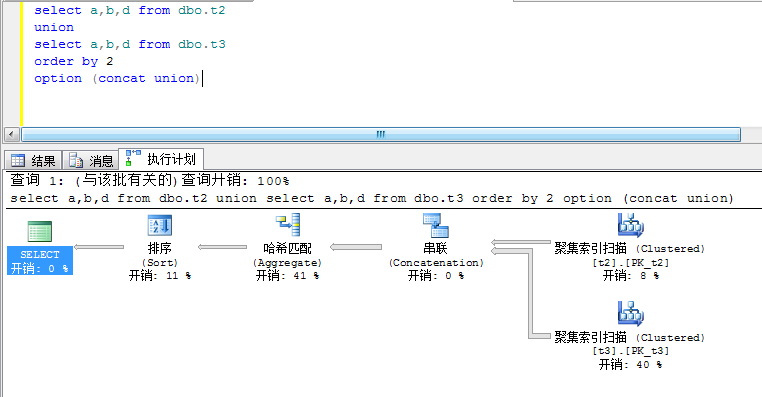Screen dimensions: 762x397
Task: Click the clustered index scan icon for t3
Action: (630, 313)
